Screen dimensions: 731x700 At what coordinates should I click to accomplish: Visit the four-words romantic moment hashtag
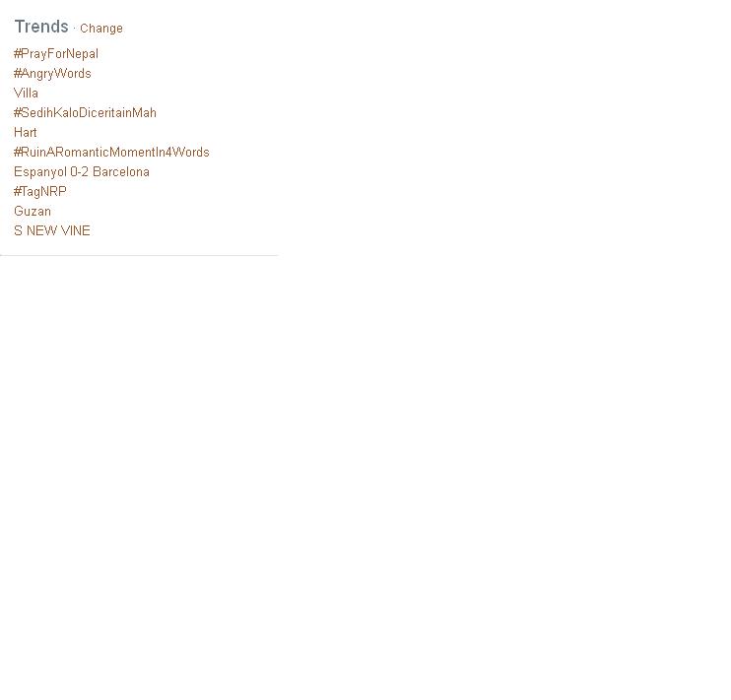tap(111, 152)
